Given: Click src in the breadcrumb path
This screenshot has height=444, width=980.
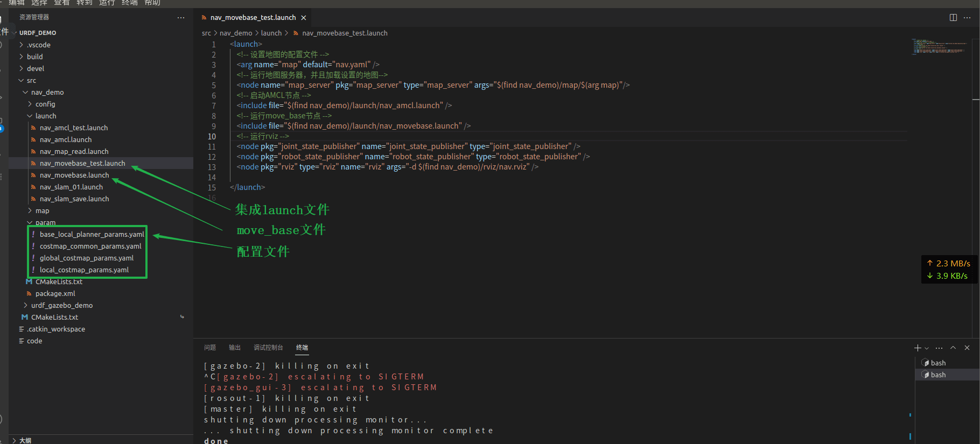Looking at the screenshot, I should [206, 33].
